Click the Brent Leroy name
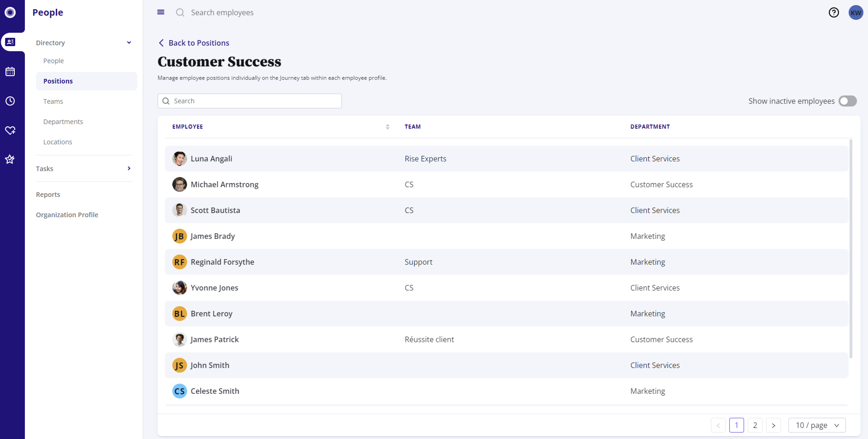The image size is (868, 439). tap(211, 314)
